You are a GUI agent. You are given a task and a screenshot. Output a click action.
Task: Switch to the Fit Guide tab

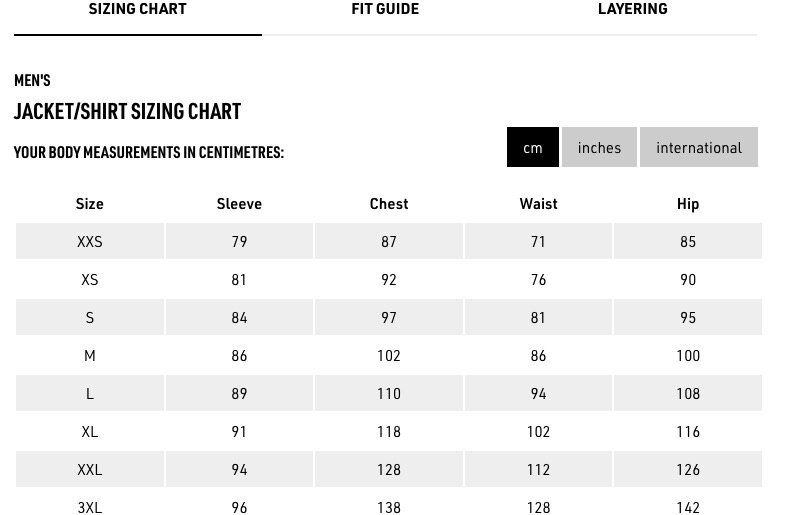coord(385,9)
